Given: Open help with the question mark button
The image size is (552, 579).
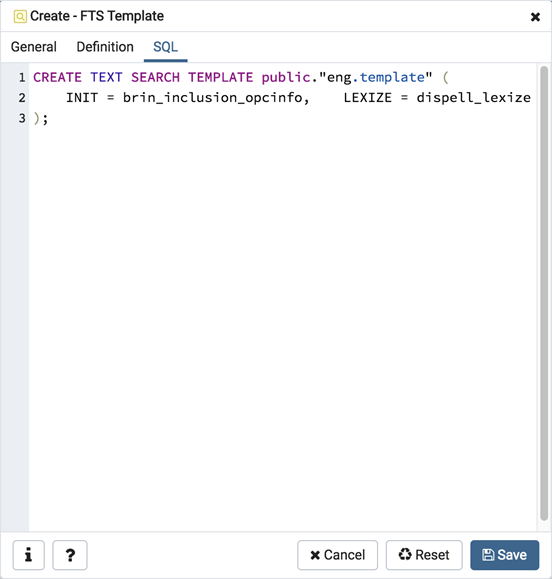Looking at the screenshot, I should click(70, 555).
